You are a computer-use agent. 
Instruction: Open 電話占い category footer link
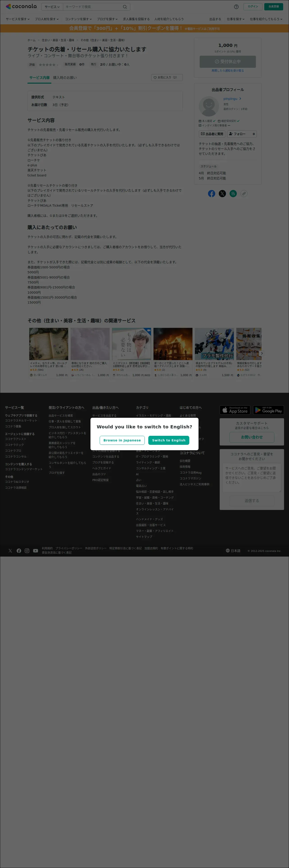point(141,486)
